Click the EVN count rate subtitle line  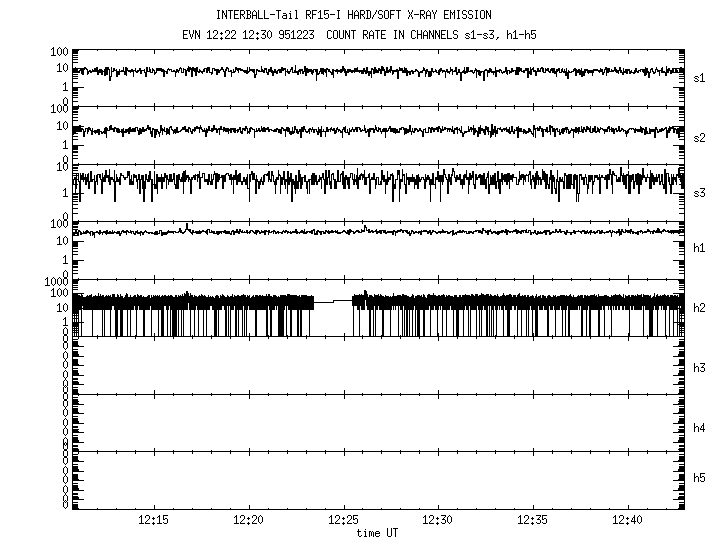coord(354,34)
